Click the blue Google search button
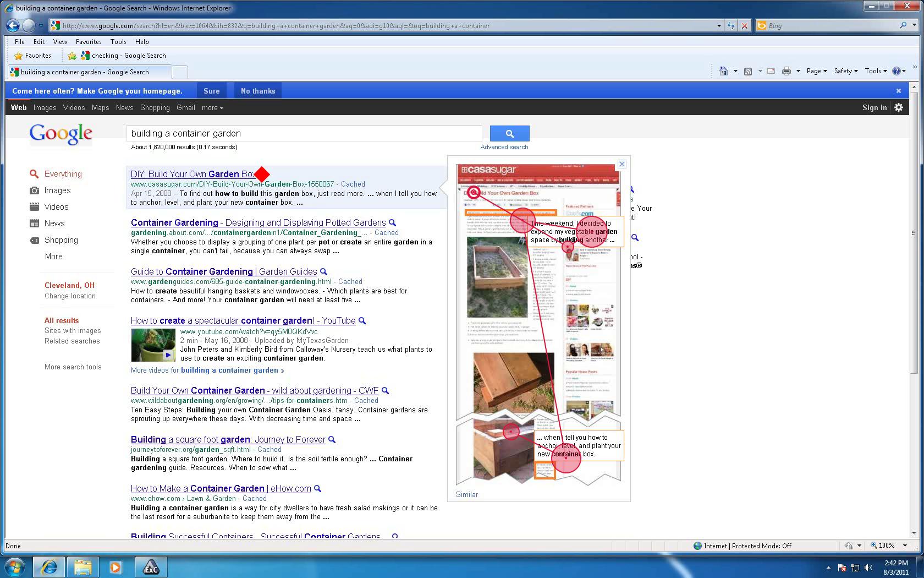The height and width of the screenshot is (578, 924). click(x=509, y=133)
